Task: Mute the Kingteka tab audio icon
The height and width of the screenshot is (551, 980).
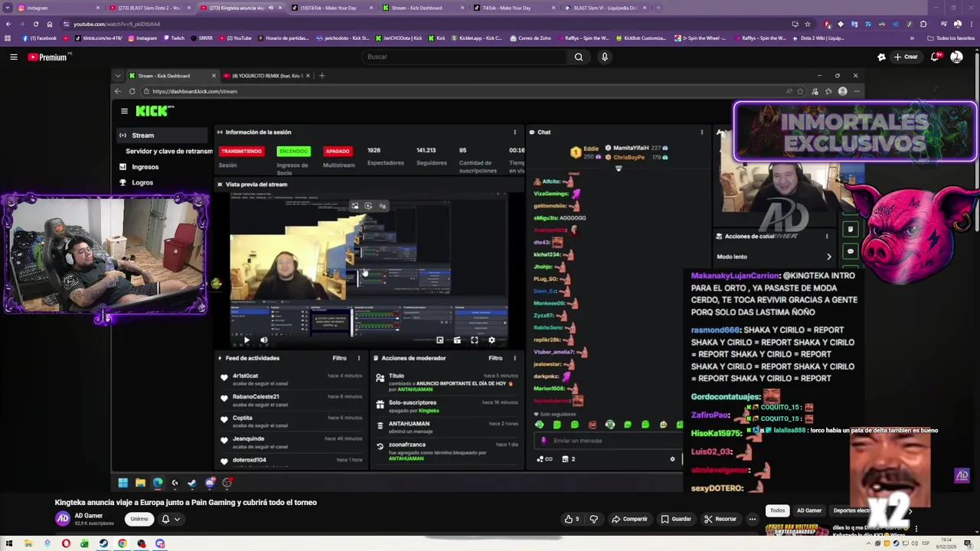Action: click(x=270, y=8)
